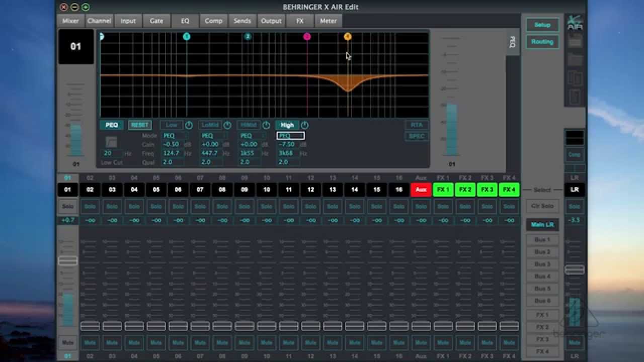Viewport: 644px width, 362px height.
Task: Click the X AIR logo icon
Action: tap(575, 23)
